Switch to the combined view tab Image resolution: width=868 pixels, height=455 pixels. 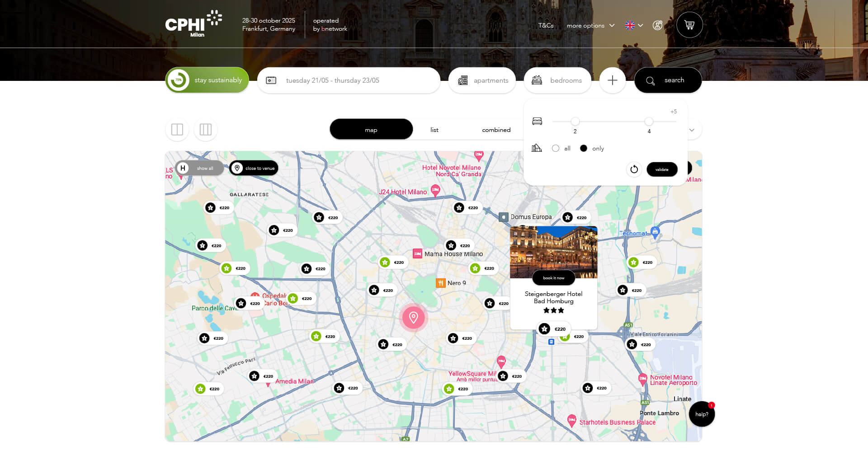[x=496, y=130]
